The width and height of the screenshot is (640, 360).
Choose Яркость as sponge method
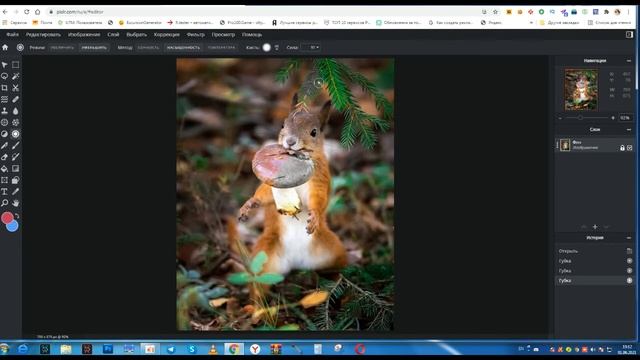pyautogui.click(x=148, y=47)
